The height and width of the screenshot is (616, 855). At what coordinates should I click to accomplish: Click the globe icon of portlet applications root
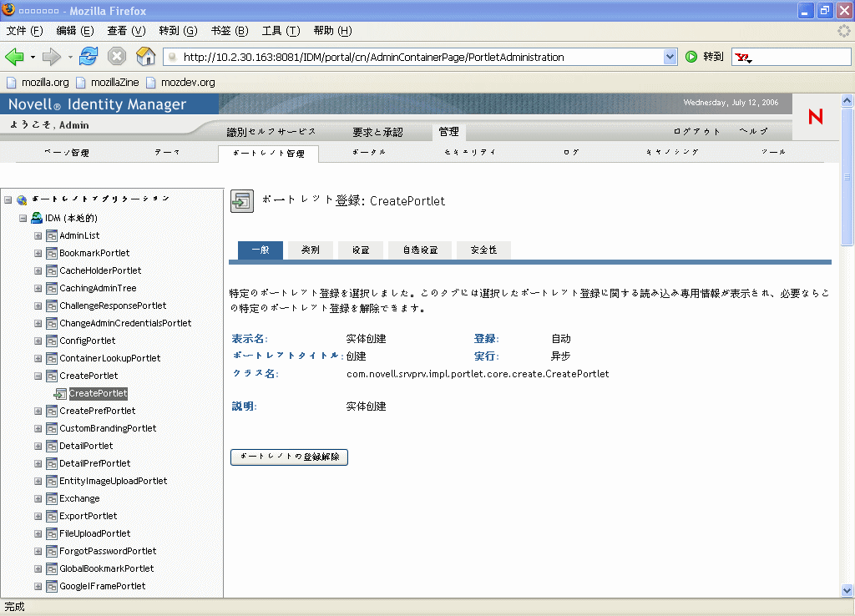pos(22,200)
